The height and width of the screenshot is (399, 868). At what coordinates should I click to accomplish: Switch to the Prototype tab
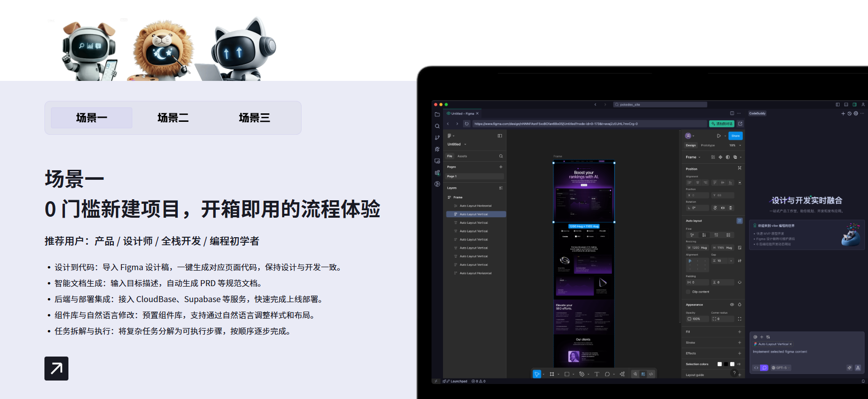pyautogui.click(x=708, y=145)
